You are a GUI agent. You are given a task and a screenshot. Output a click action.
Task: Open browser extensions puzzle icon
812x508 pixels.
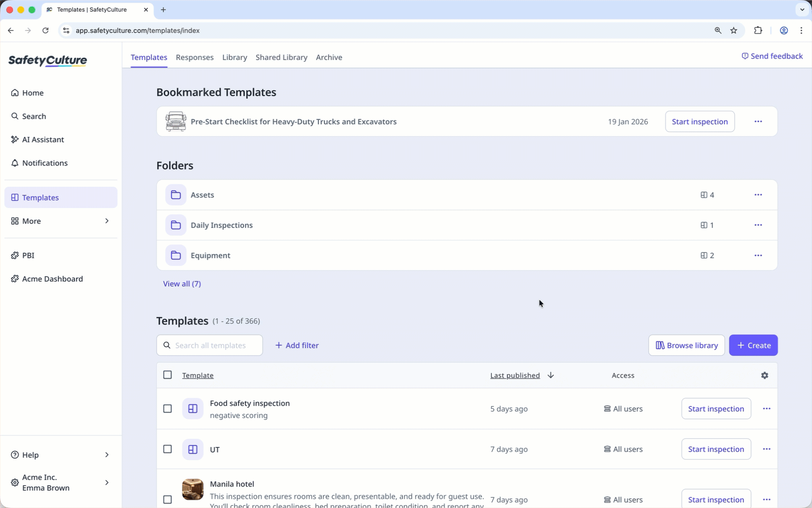coord(758,30)
